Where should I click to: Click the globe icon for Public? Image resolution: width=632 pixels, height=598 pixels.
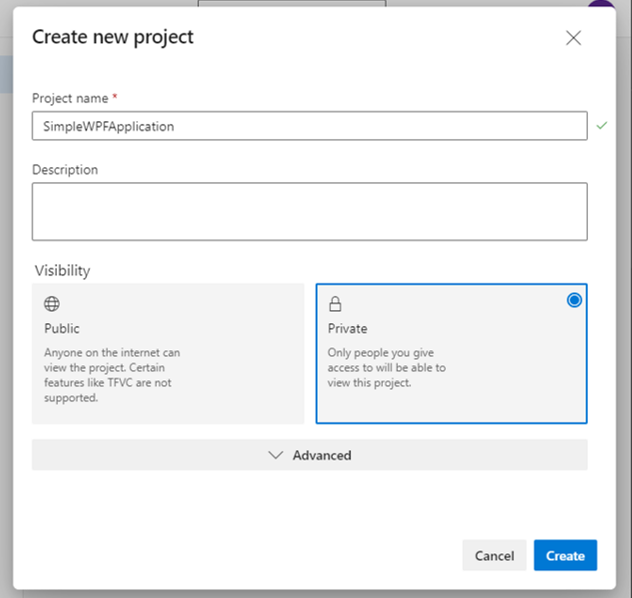(52, 304)
